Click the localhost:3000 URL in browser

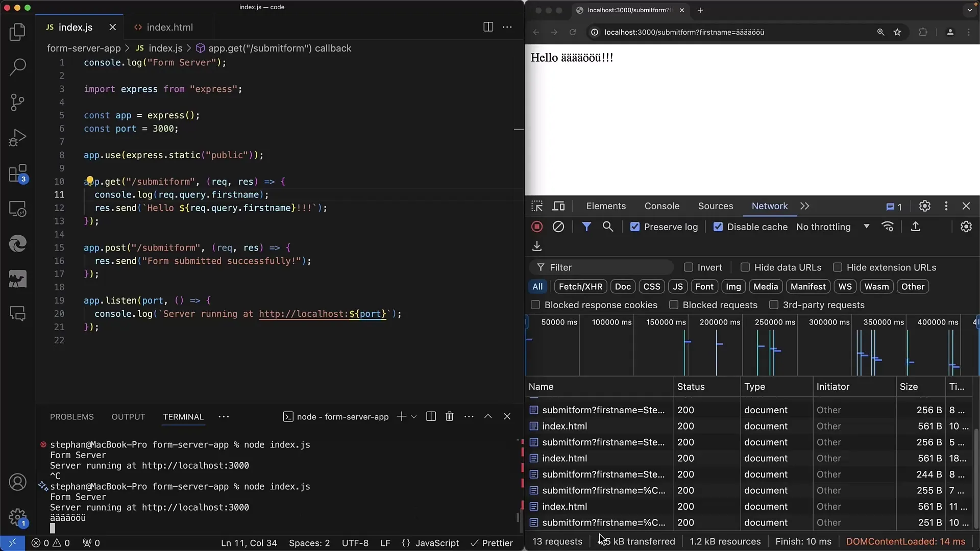coord(683,32)
